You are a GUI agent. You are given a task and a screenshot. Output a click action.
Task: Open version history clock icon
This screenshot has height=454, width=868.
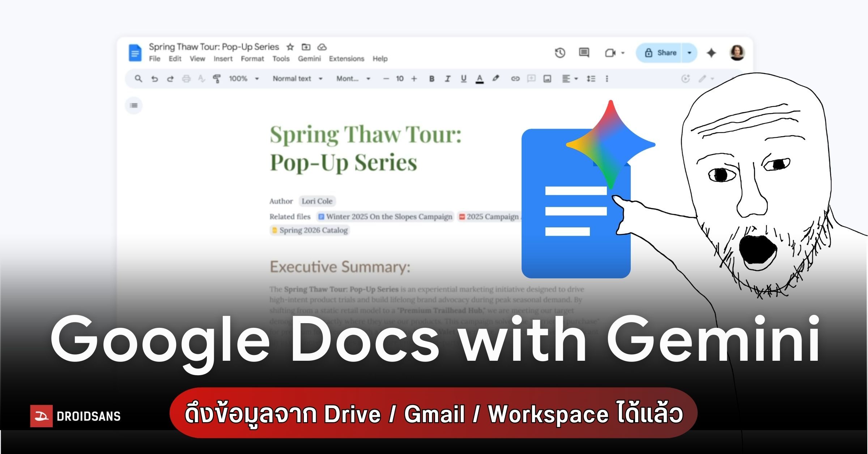(x=560, y=53)
